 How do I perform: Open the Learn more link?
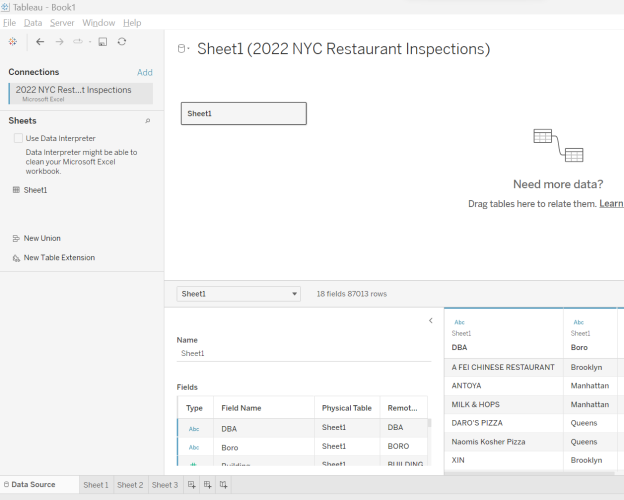point(611,203)
